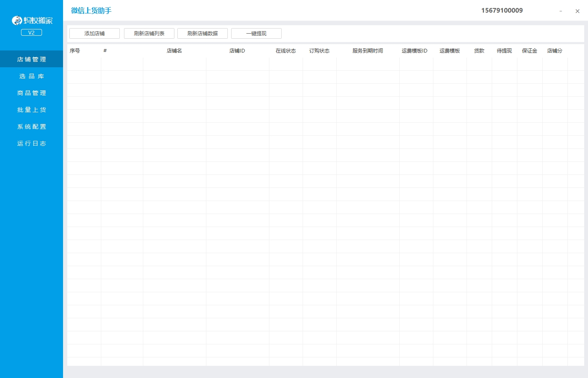588x378 pixels.
Task: Switch to 选品库 in the sidebar
Action: [x=32, y=76]
